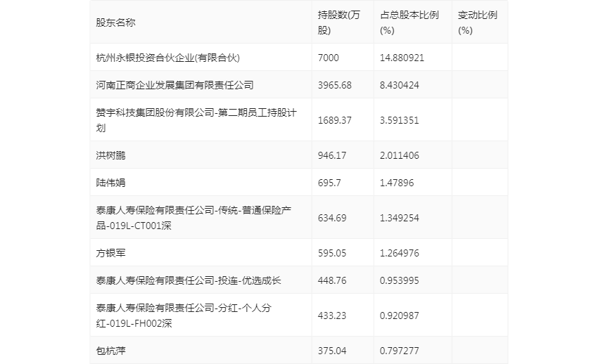Click the 股东名称 column header

click(115, 22)
